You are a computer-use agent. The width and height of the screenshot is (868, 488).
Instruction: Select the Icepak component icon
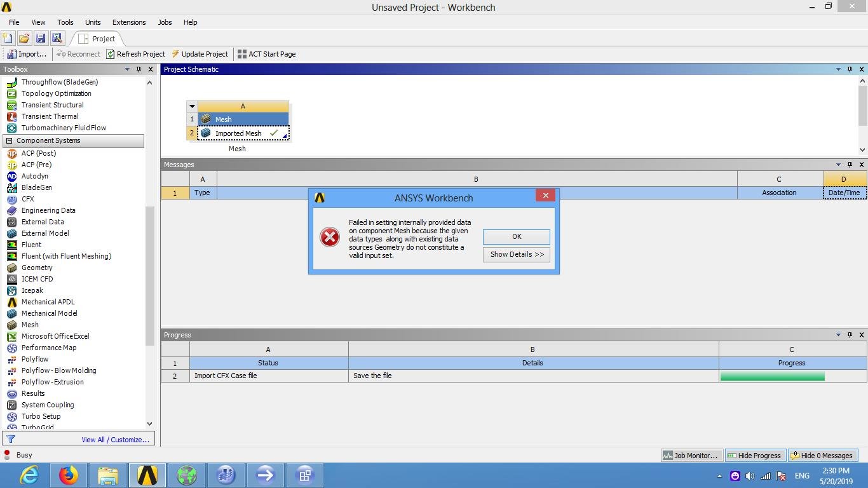coord(11,290)
